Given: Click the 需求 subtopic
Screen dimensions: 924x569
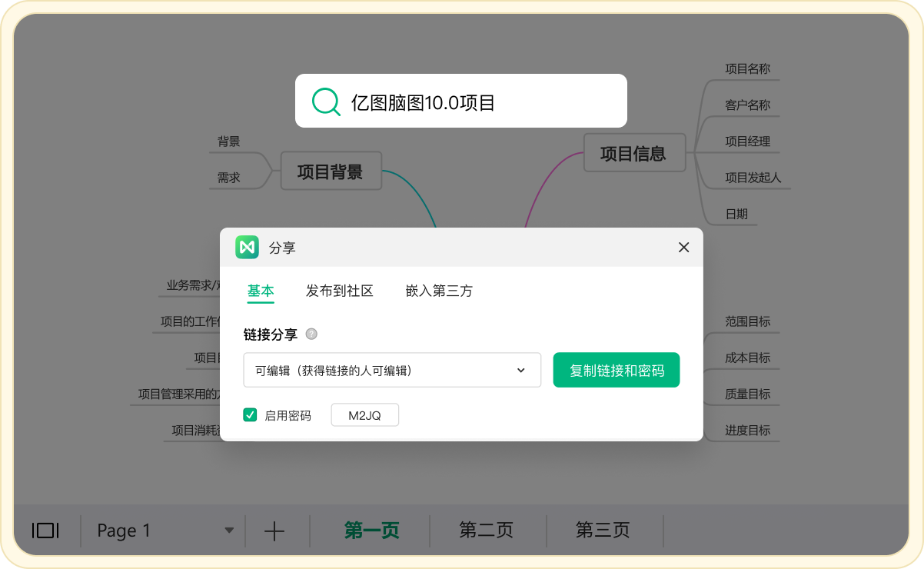Looking at the screenshot, I should pyautogui.click(x=228, y=178).
